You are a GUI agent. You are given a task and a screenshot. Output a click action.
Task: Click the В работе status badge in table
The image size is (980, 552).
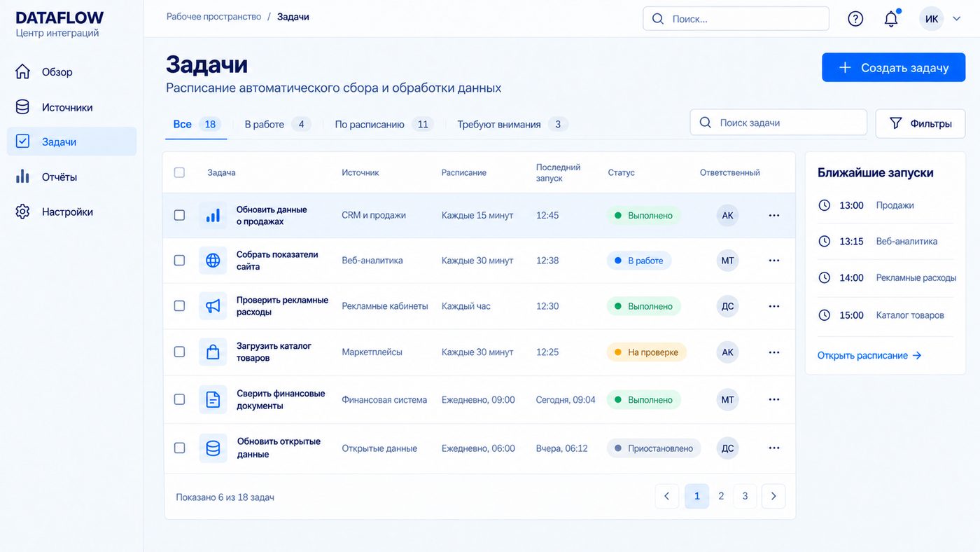point(639,261)
